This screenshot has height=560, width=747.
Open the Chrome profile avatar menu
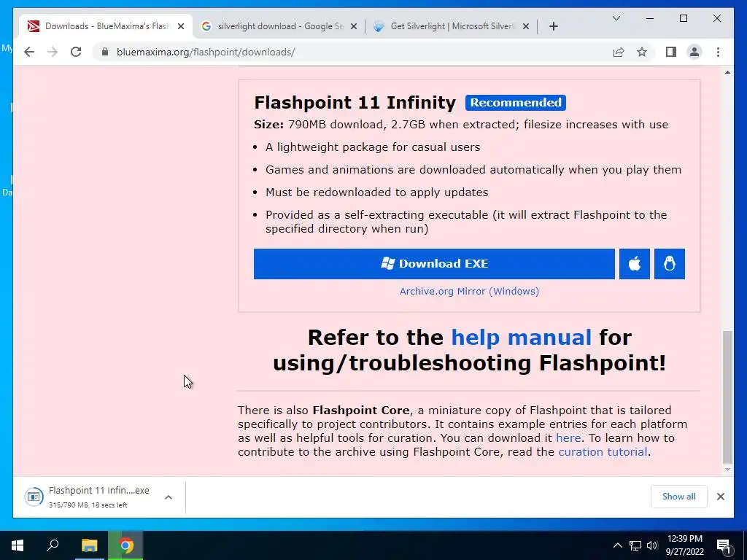[x=694, y=52]
